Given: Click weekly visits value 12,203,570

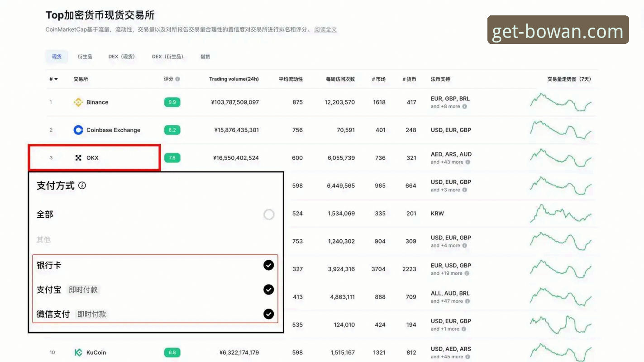Looking at the screenshot, I should click(x=340, y=102).
